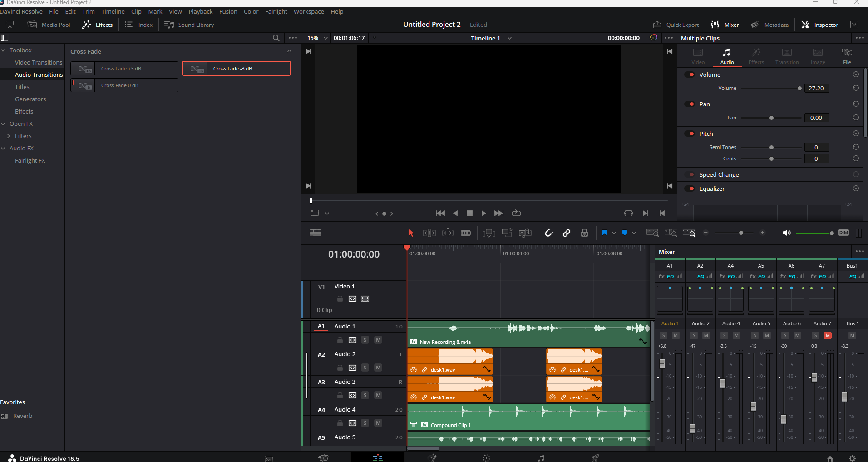Open the Fairlight menu
Viewport: 868px width, 462px height.
pos(276,11)
